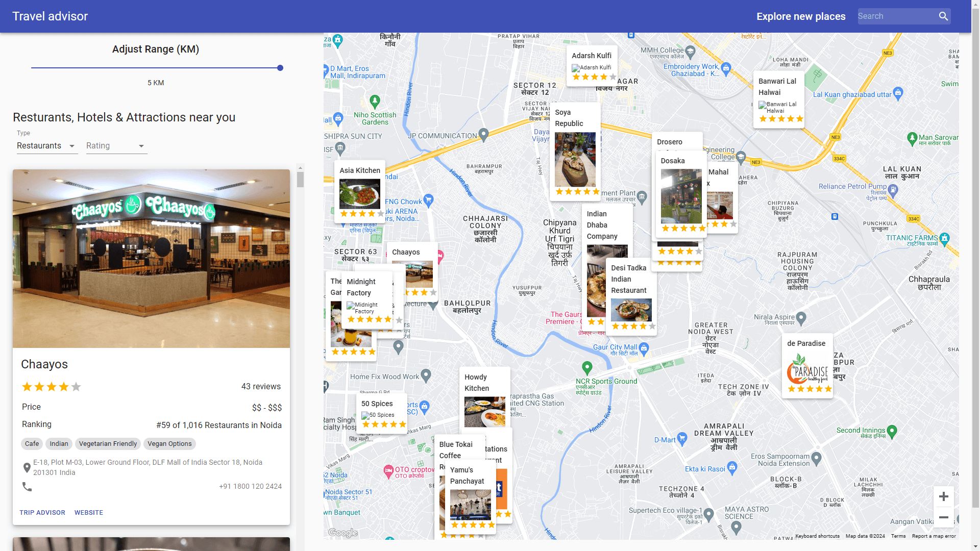This screenshot has height=551, width=980.
Task: Click the search magnifier icon
Action: tap(943, 16)
